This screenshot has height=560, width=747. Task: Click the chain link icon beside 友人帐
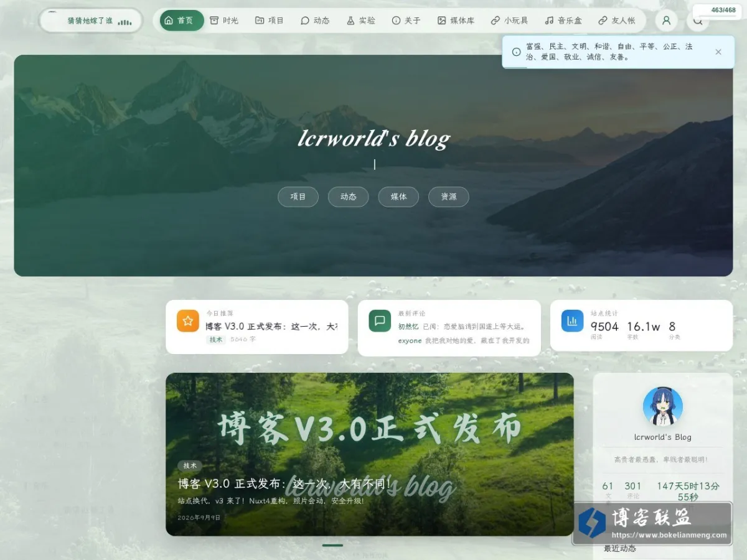pyautogui.click(x=603, y=21)
